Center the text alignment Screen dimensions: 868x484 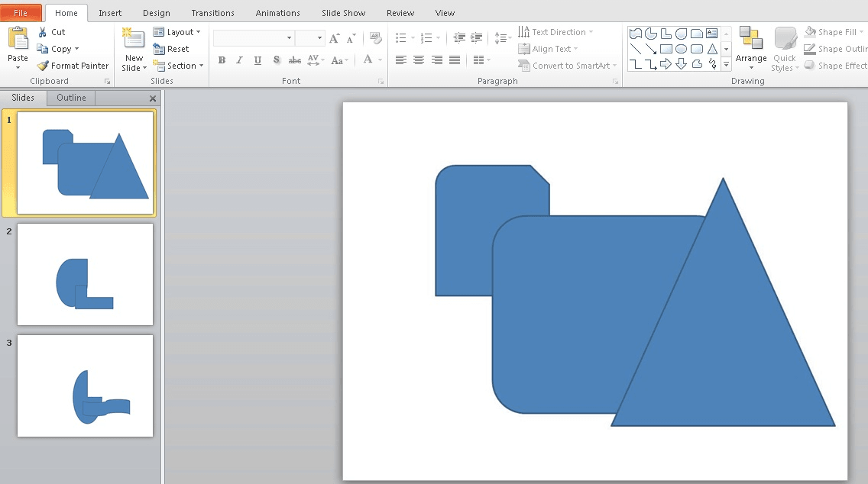point(419,60)
